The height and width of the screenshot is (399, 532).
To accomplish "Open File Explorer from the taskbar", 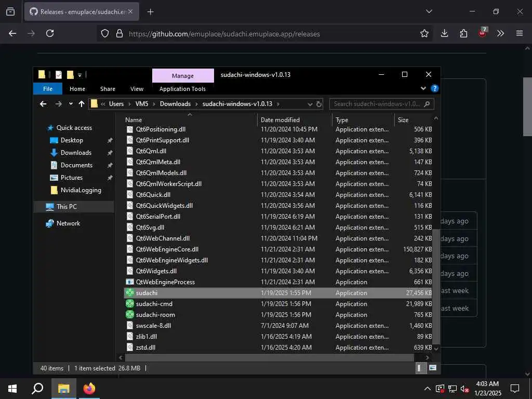I will coord(63,388).
